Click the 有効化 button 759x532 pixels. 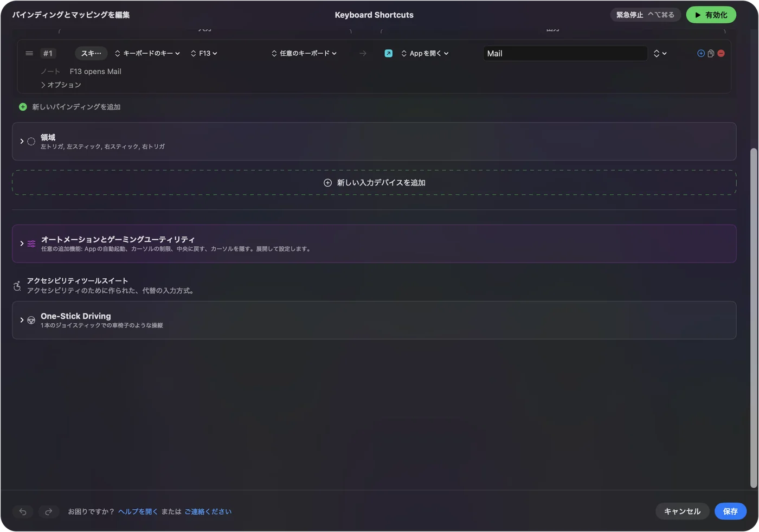[x=711, y=15]
